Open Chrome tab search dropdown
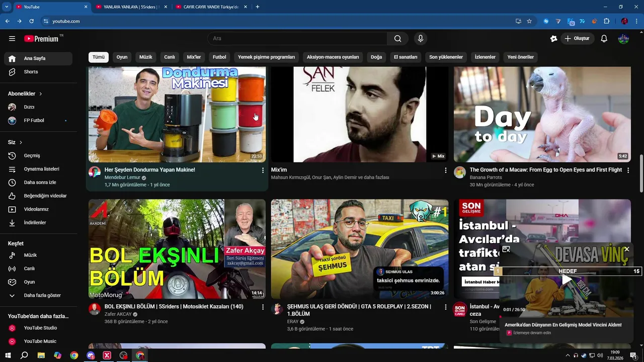Screen dimensions: 644x362 click(x=7, y=7)
